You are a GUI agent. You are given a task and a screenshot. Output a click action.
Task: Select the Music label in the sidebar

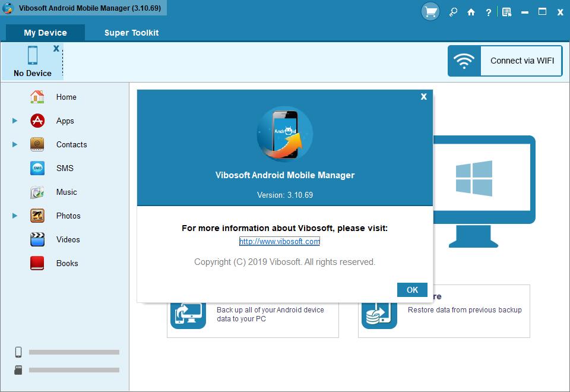click(x=66, y=192)
